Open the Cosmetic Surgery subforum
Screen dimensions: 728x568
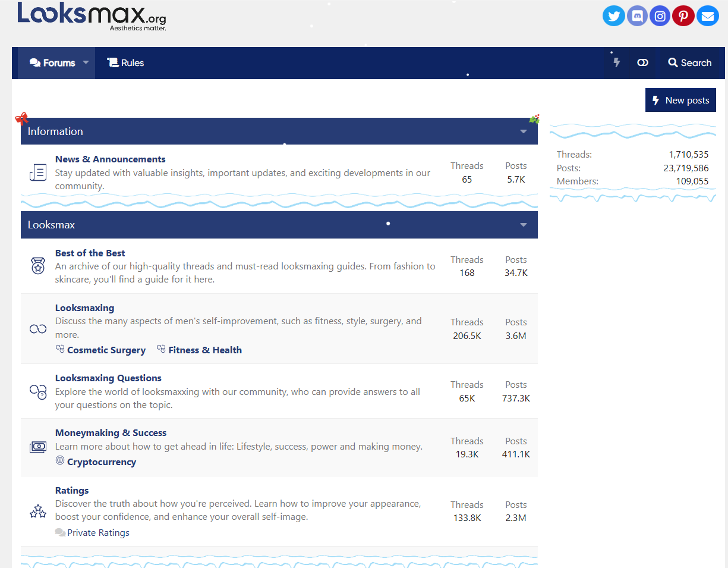[x=106, y=350]
